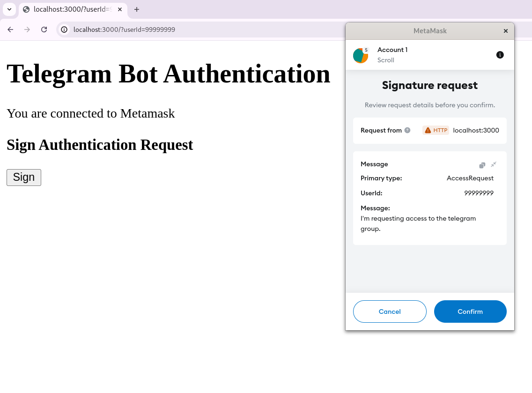Click the Request from help question icon

pyautogui.click(x=407, y=130)
